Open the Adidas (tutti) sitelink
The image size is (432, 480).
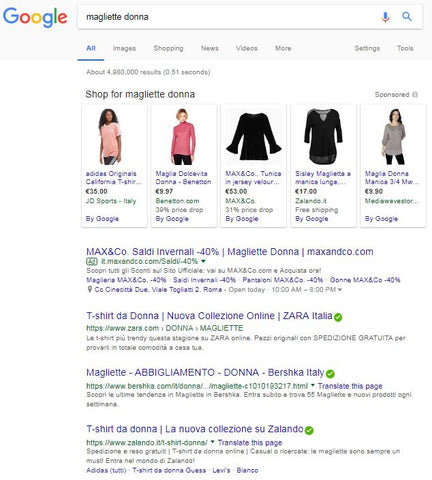coord(106,470)
